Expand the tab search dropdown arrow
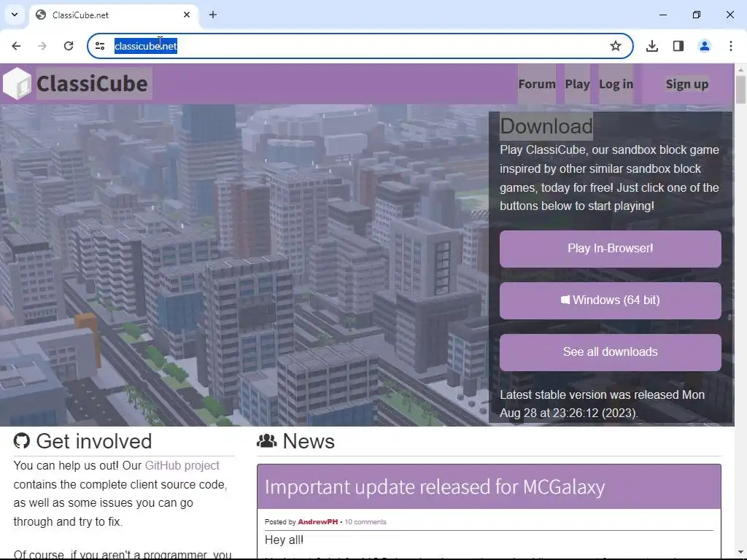Viewport: 747px width, 560px height. [x=15, y=15]
